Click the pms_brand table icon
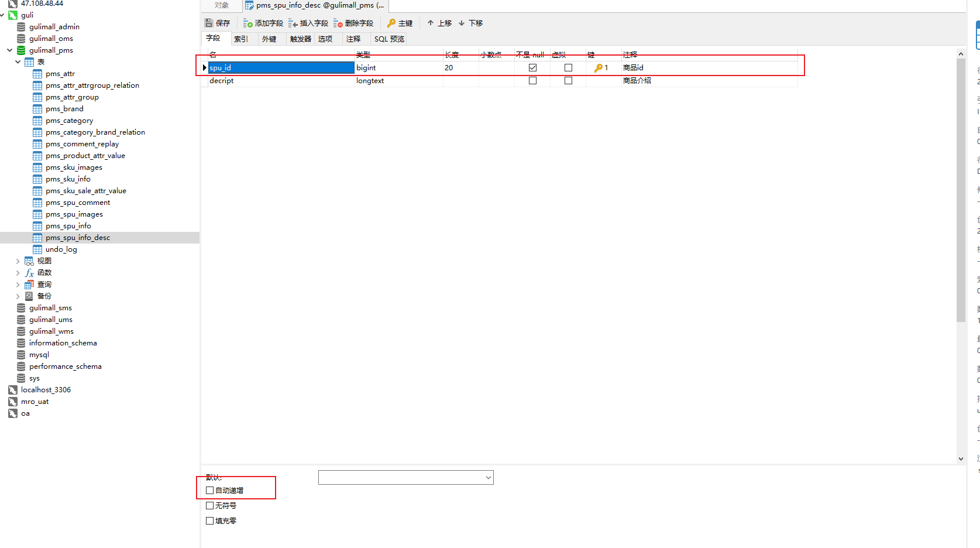This screenshot has height=548, width=980. pyautogui.click(x=37, y=109)
